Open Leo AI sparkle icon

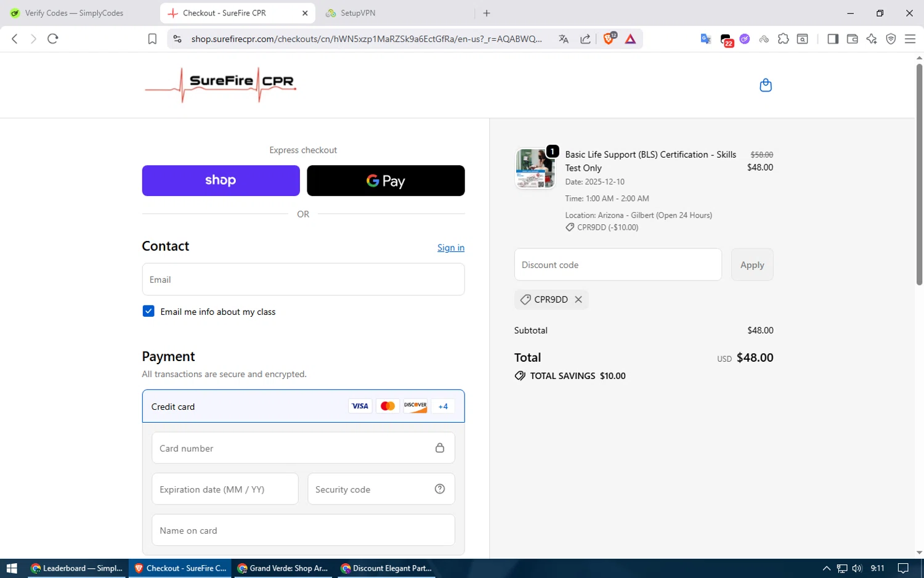[872, 39]
